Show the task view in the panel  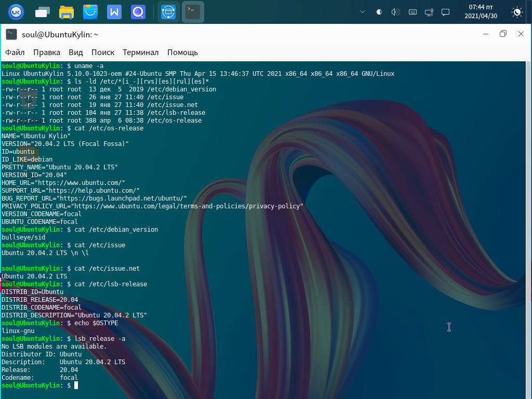43,12
